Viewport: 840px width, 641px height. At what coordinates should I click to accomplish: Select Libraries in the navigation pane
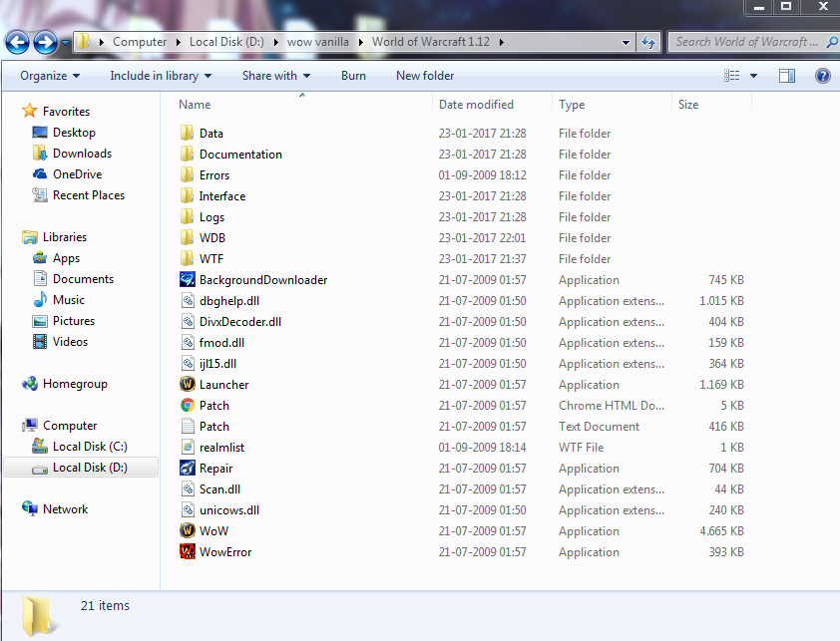pyautogui.click(x=64, y=236)
